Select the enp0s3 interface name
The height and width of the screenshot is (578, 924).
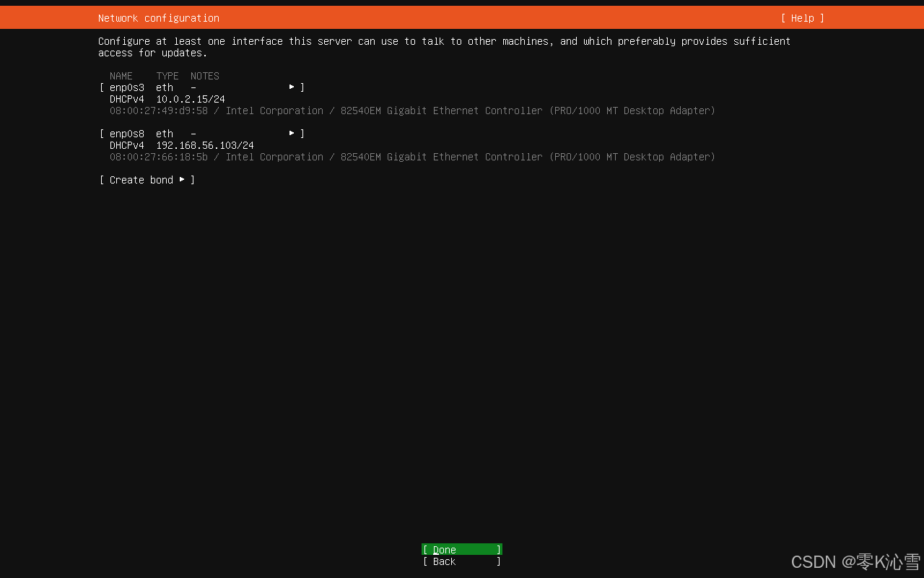click(x=127, y=87)
